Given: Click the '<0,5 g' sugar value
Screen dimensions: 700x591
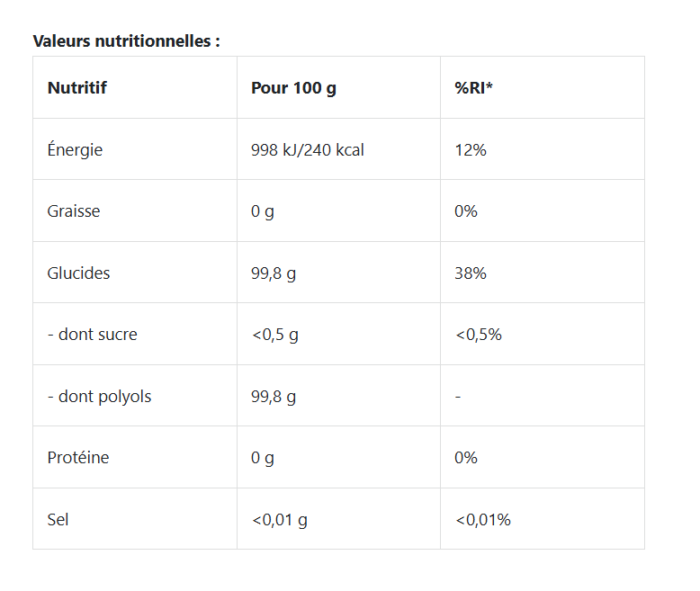Looking at the screenshot, I should point(274,335).
